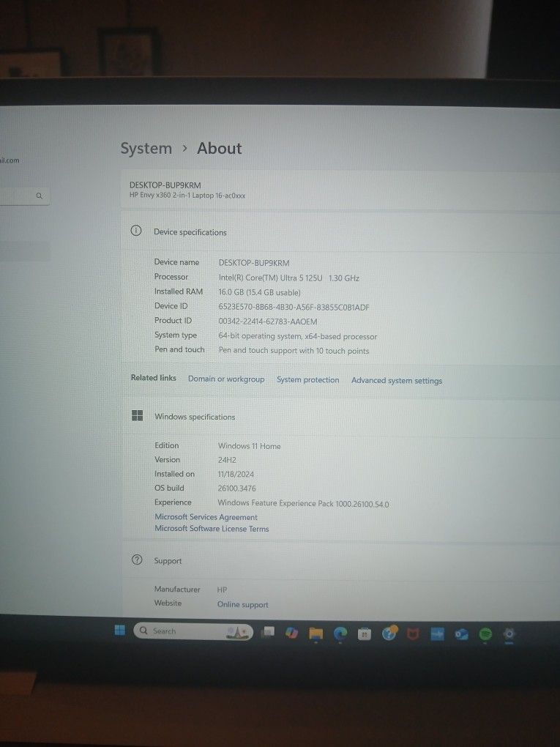Select the HP Envy x360 2-in-1 model text
This screenshot has width=560, height=747.
[187, 196]
